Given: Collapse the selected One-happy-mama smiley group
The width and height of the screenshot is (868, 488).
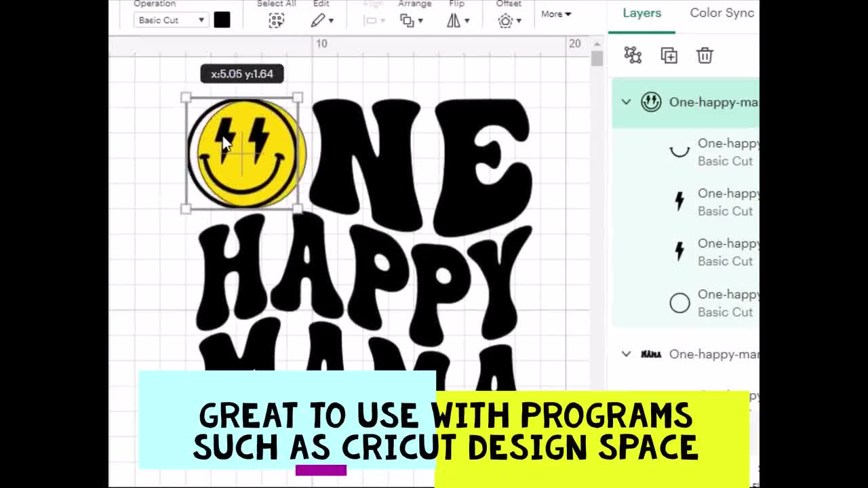Looking at the screenshot, I should (626, 102).
